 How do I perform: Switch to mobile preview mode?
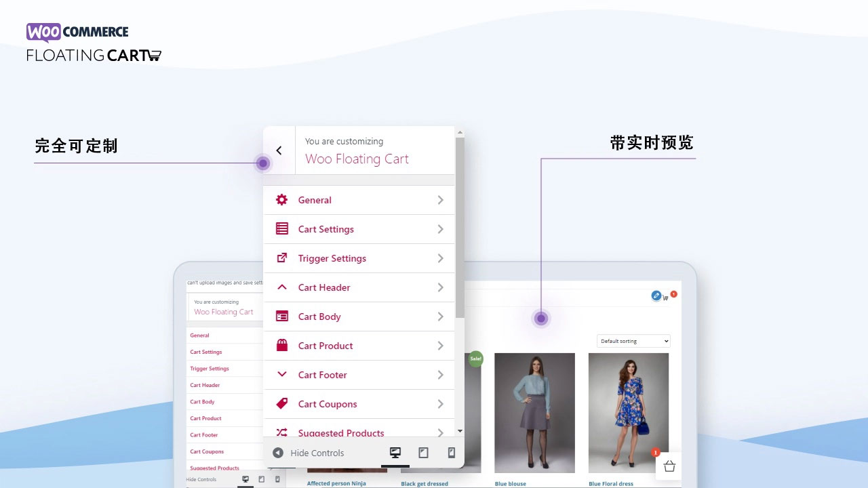coord(451,453)
